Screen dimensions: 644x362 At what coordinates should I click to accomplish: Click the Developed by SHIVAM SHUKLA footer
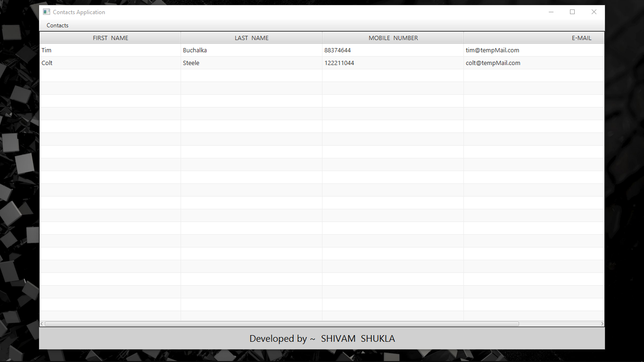[322, 338]
